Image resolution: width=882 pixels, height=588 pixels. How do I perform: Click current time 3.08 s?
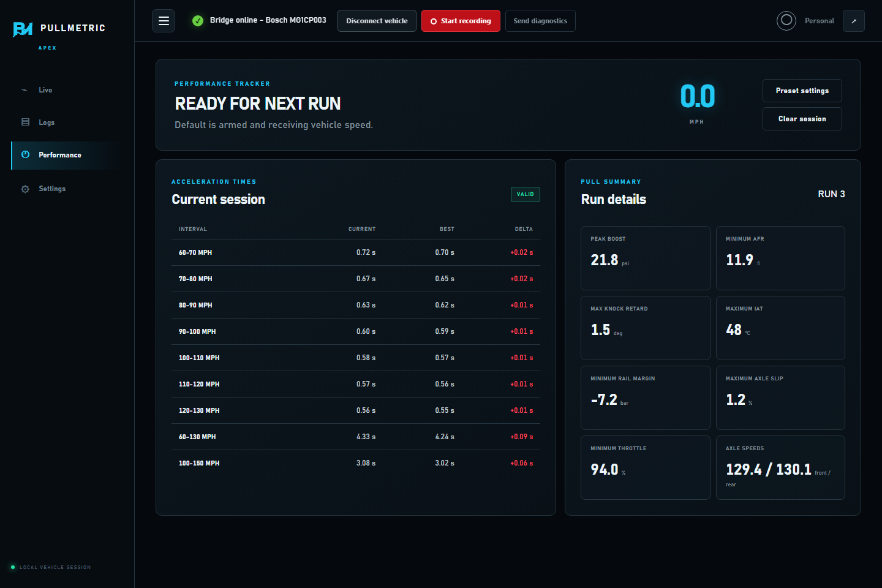click(x=366, y=463)
